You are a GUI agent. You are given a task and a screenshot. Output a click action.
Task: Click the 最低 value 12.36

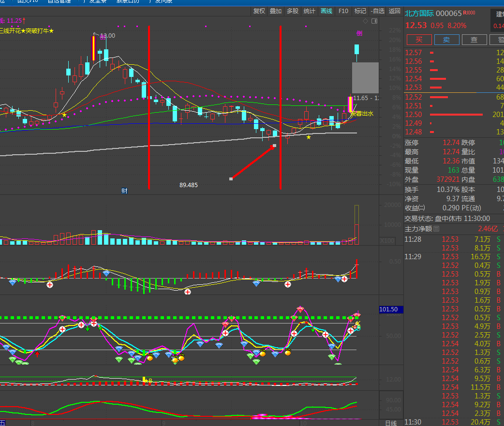pos(451,161)
